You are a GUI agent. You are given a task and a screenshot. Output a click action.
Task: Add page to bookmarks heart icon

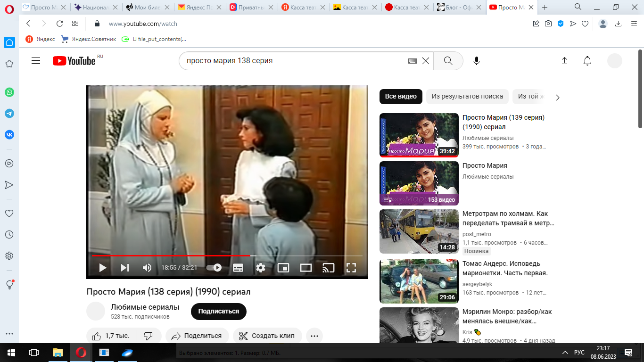585,24
